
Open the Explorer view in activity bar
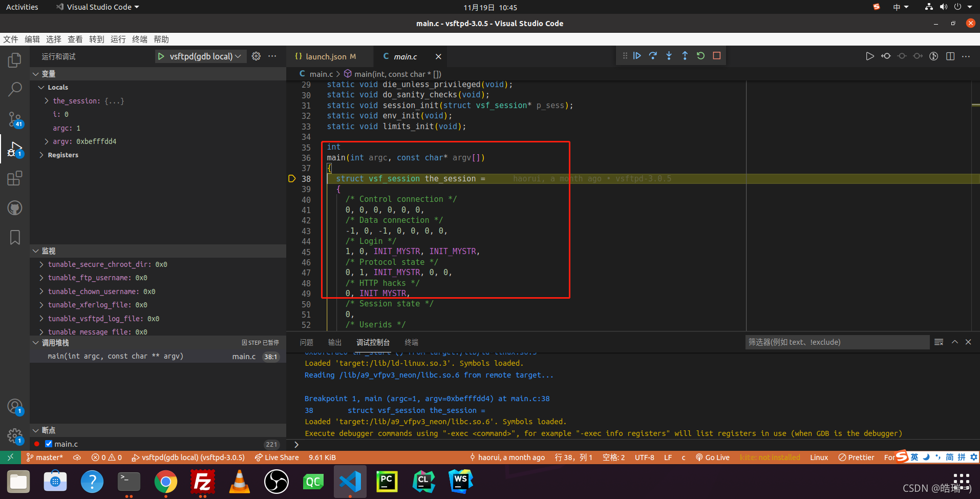pyautogui.click(x=15, y=60)
